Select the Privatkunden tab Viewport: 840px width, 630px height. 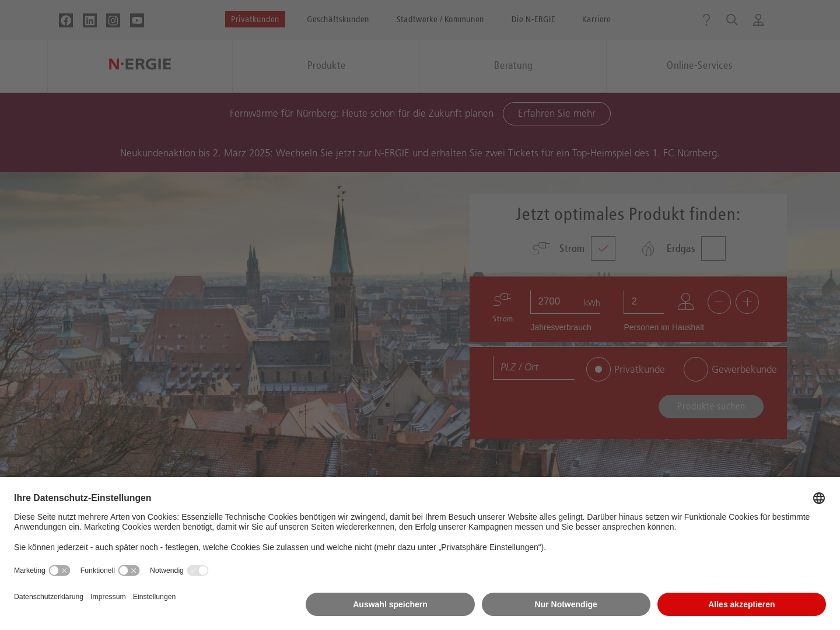255,19
